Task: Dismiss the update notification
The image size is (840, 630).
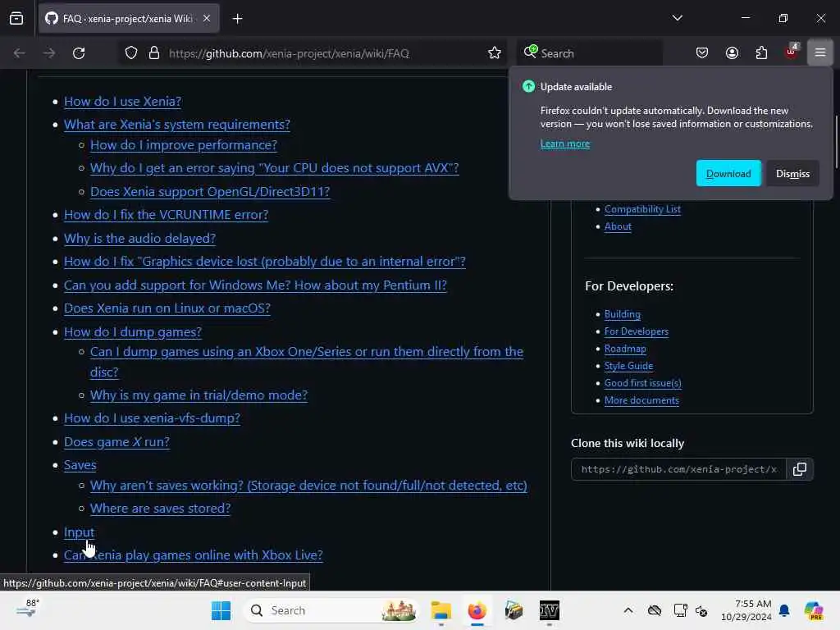Action: 792,174
